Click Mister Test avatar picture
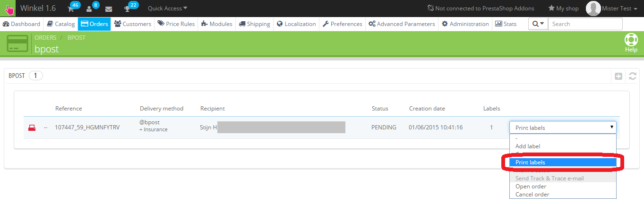Image resolution: width=644 pixels, height=204 pixels. (x=593, y=8)
